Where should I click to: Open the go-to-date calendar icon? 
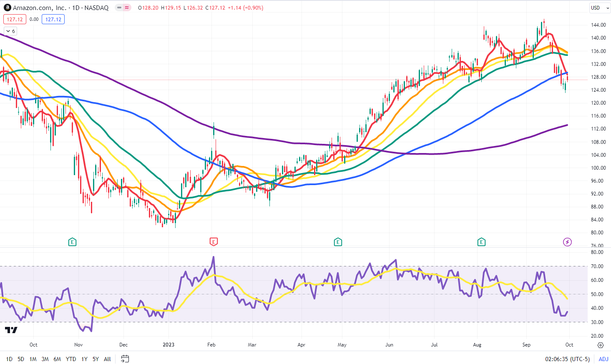tap(125, 359)
